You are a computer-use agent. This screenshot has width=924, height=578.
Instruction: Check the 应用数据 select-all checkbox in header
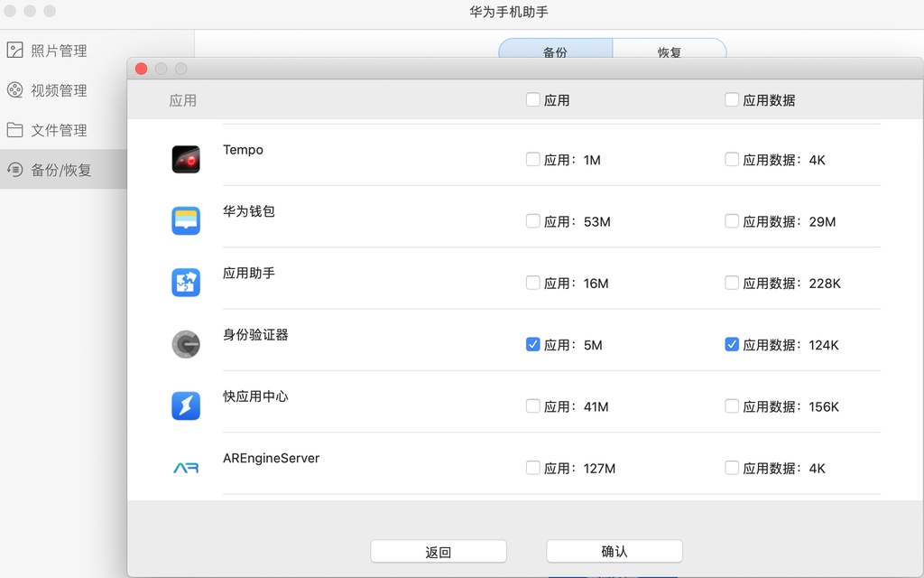point(731,99)
